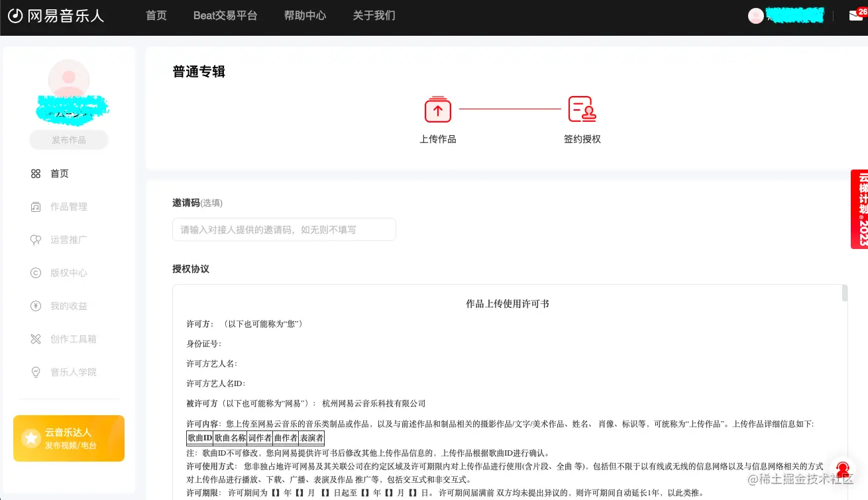
Task: Click the NetEase Musician logo
Action: tap(56, 16)
